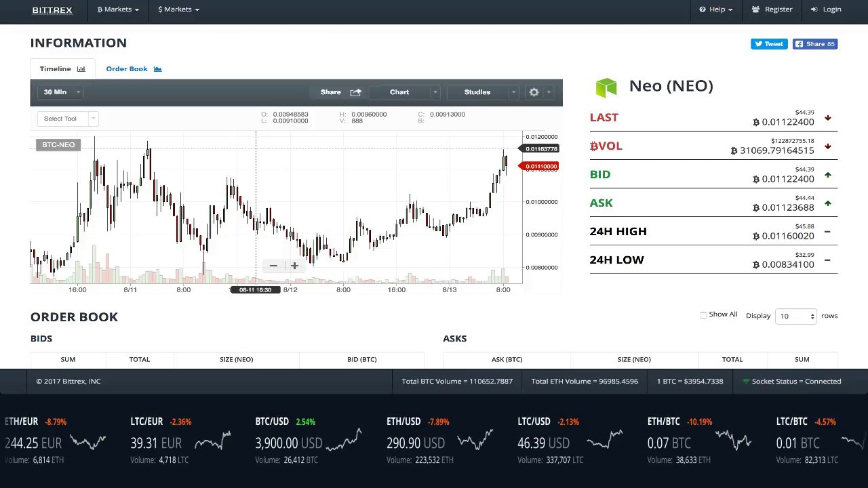
Task: Click the red 0.01110000 price marker
Action: (540, 167)
